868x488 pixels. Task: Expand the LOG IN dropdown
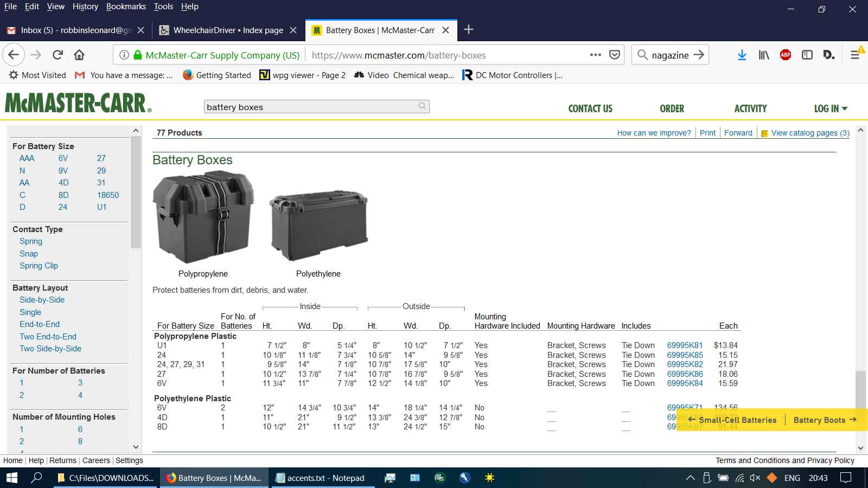click(x=831, y=108)
